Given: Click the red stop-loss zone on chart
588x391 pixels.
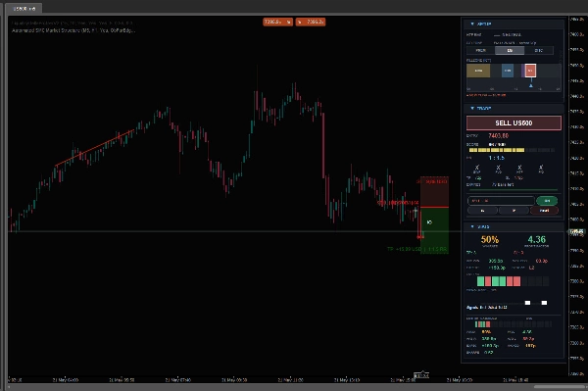Looking at the screenshot, I should point(434,191).
